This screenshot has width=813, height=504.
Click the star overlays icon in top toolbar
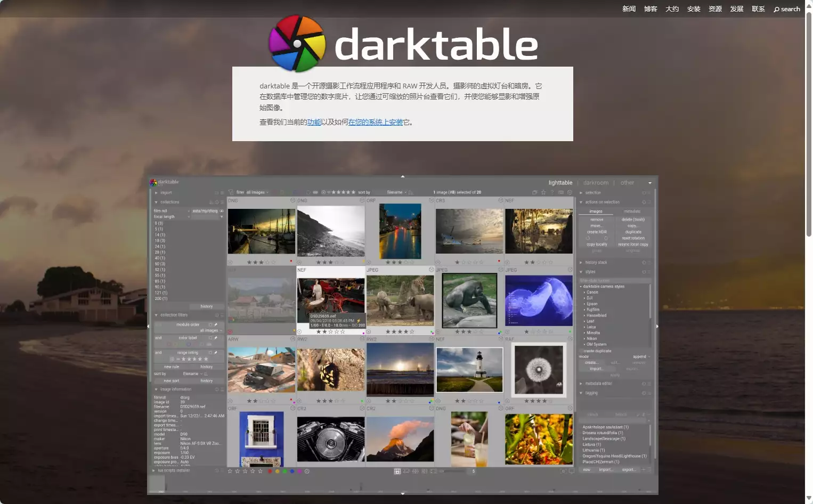[x=543, y=192]
